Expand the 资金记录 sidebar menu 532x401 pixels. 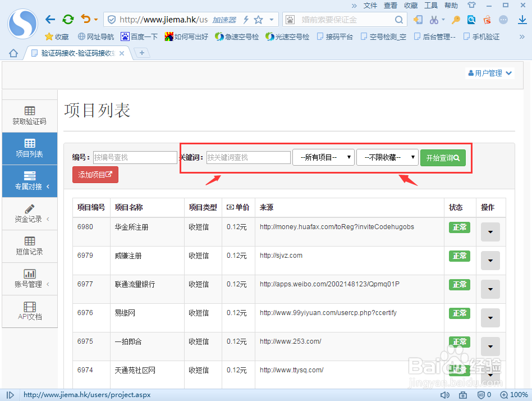[30, 213]
